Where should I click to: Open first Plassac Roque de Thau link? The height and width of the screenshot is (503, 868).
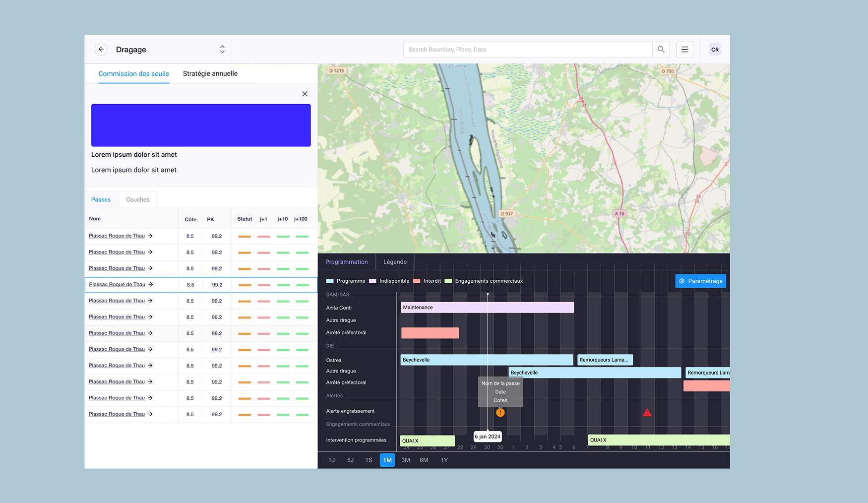coord(117,236)
